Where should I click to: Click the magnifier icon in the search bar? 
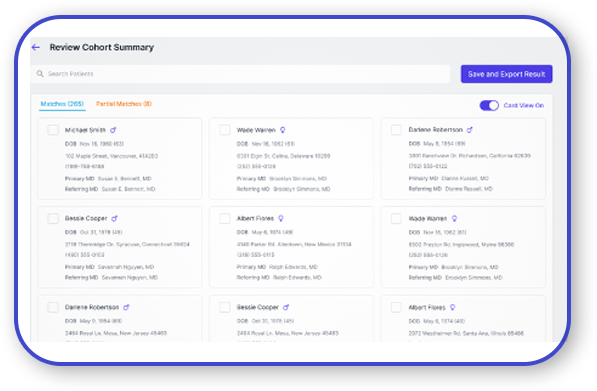tap(40, 73)
